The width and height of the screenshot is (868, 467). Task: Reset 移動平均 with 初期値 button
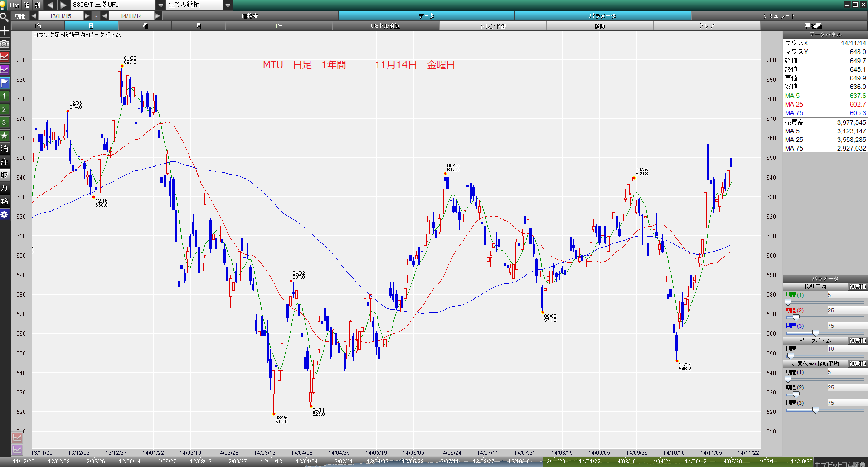coord(858,287)
